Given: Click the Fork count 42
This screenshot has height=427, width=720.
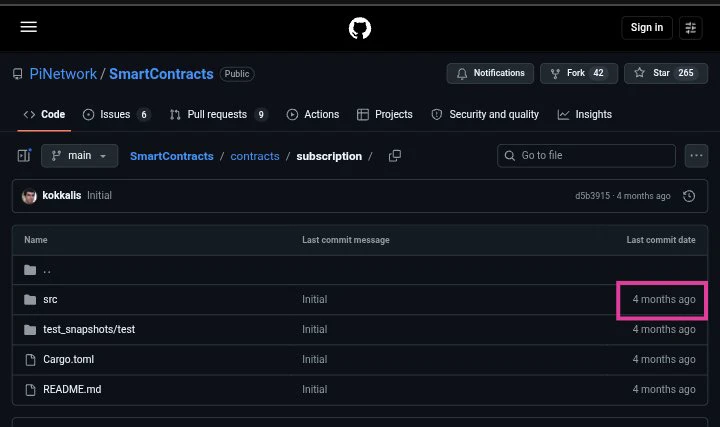Looking at the screenshot, I should (598, 73).
